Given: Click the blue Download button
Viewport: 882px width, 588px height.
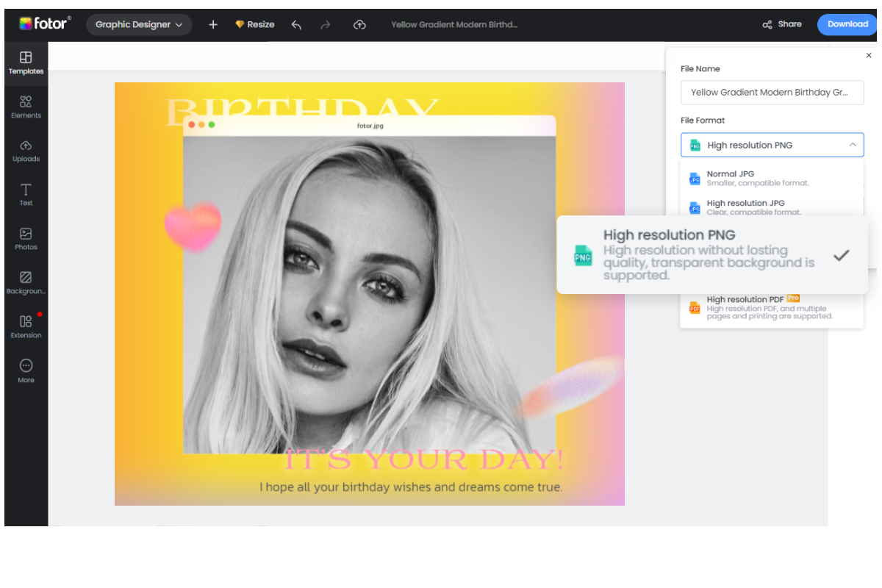Looking at the screenshot, I should 847,24.
